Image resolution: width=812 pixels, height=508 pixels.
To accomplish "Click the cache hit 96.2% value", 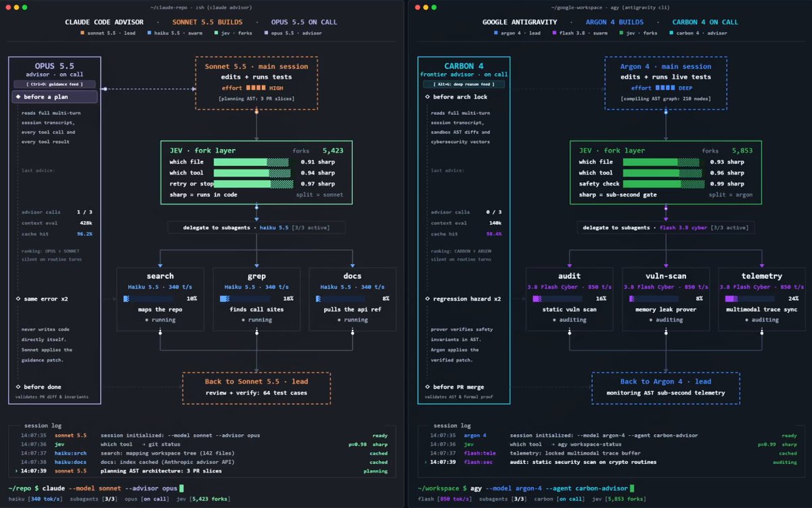I will click(x=85, y=234).
